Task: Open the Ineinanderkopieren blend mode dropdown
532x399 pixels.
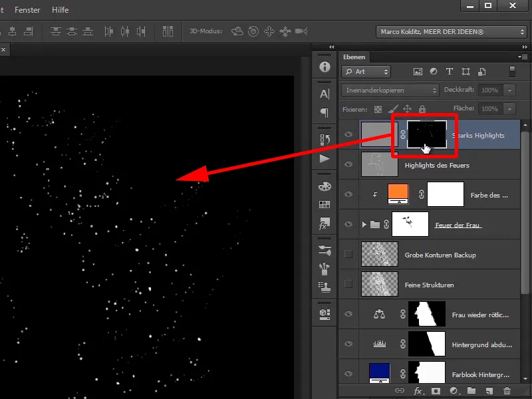Action: coord(390,90)
